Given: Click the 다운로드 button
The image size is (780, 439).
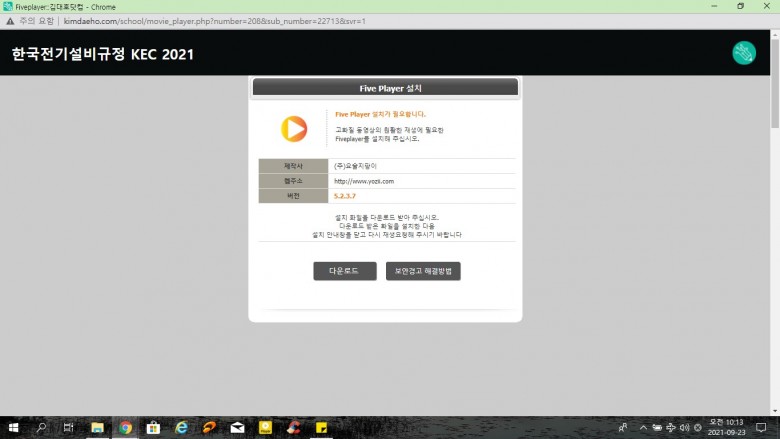Looking at the screenshot, I should (344, 271).
